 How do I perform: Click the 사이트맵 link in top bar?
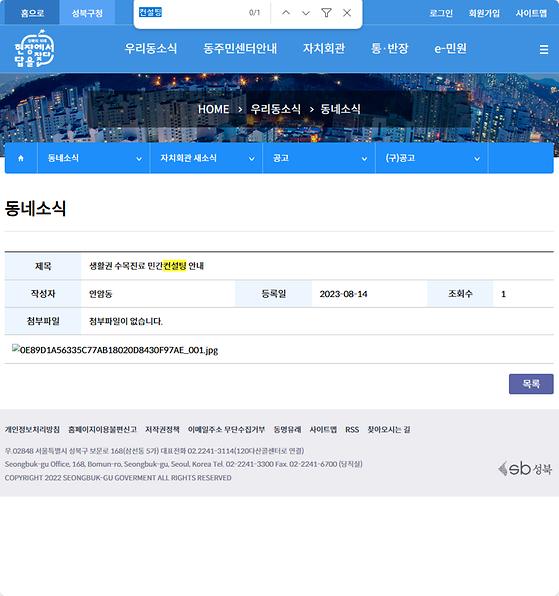(531, 13)
